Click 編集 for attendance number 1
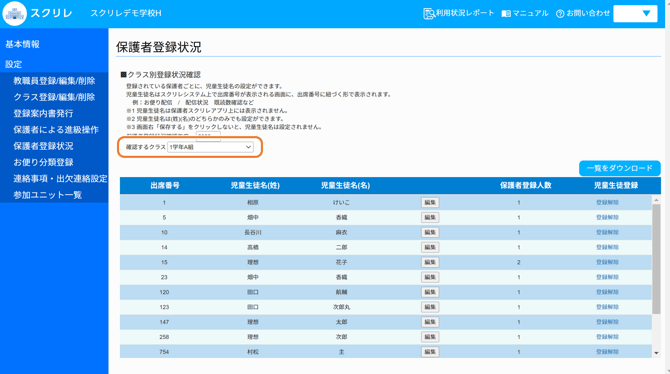Screen dimensions: 670x374 coord(430,202)
